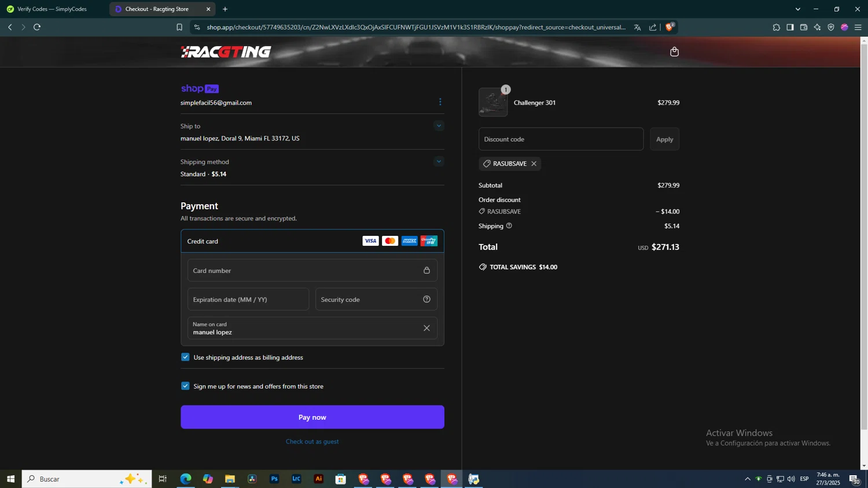This screenshot has width=868, height=488.
Task: Open File Explorer from taskbar
Action: [x=230, y=479]
